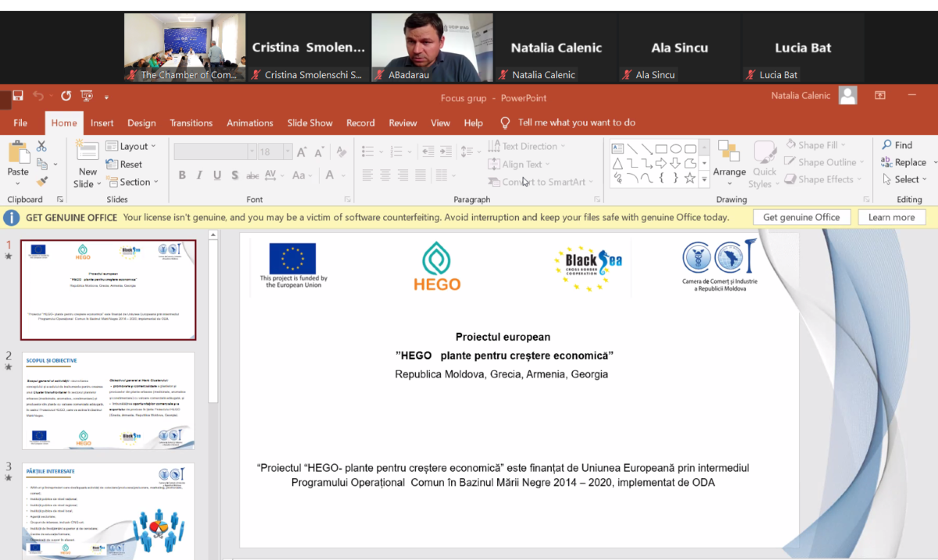Open Customize Quick Access Toolbar dropdown

click(106, 97)
